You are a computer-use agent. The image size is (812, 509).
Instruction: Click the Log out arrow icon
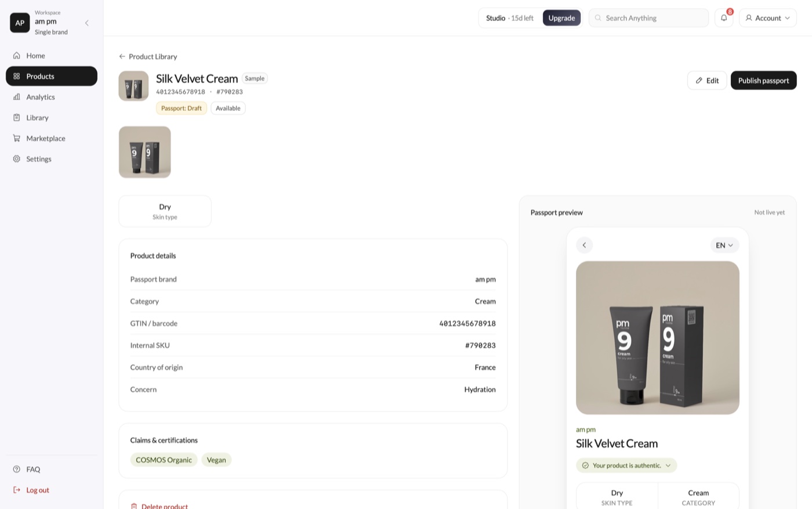click(17, 490)
